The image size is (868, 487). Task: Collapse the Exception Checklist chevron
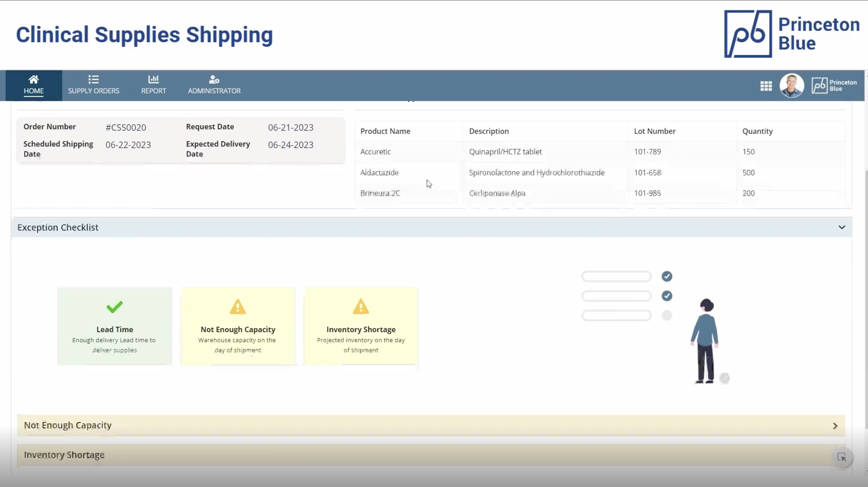click(841, 227)
